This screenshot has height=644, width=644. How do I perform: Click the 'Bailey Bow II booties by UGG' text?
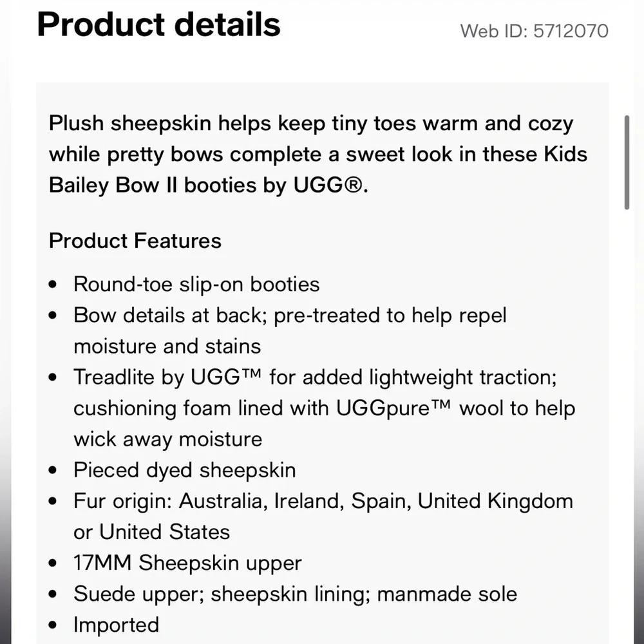coord(208,185)
